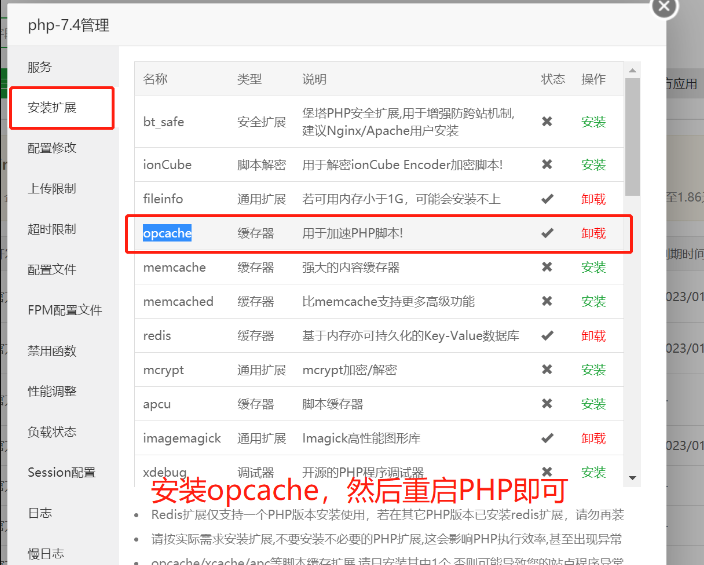This screenshot has height=565, width=704.
Task: Click the mcrypt extension name
Action: pyautogui.click(x=163, y=370)
